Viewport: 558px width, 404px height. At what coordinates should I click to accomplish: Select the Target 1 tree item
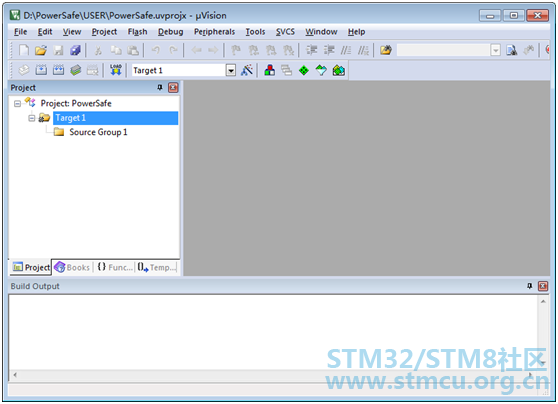(x=116, y=118)
